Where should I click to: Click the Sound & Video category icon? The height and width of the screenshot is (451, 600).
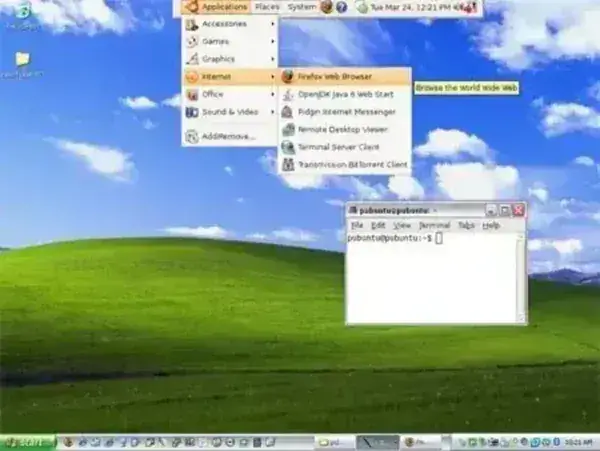pyautogui.click(x=192, y=112)
